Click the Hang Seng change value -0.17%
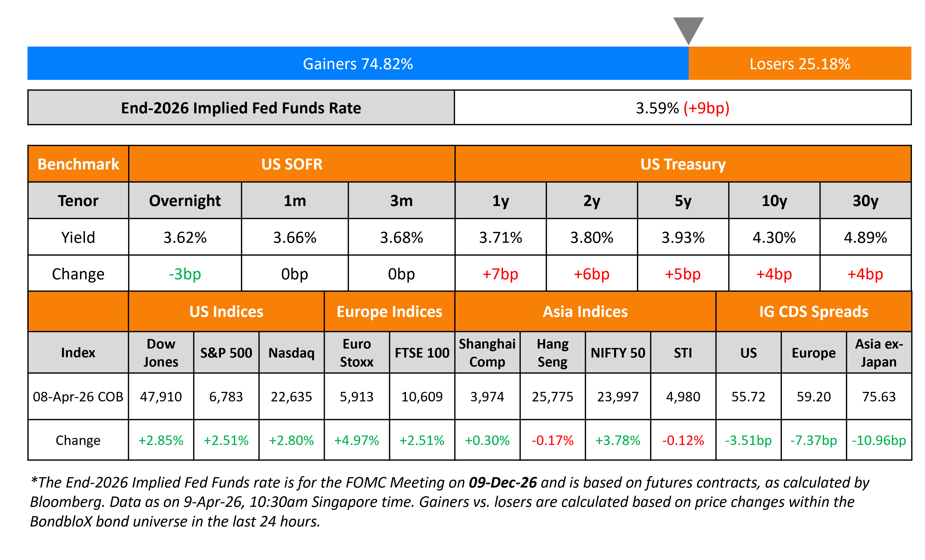 [552, 440]
